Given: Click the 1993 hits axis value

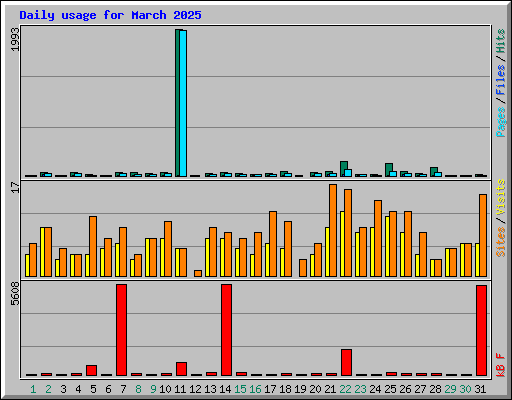Looking at the screenshot, I should coord(15,39).
